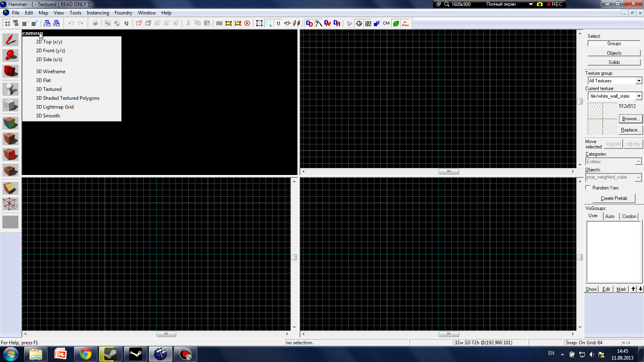Click the ig ignore groups button
Viewport: 644px width, 362px height.
click(126, 23)
